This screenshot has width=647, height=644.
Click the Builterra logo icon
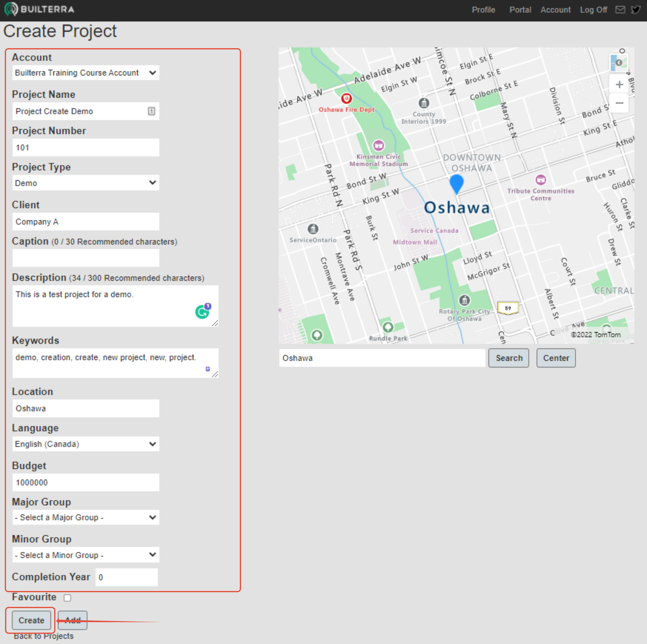point(11,9)
